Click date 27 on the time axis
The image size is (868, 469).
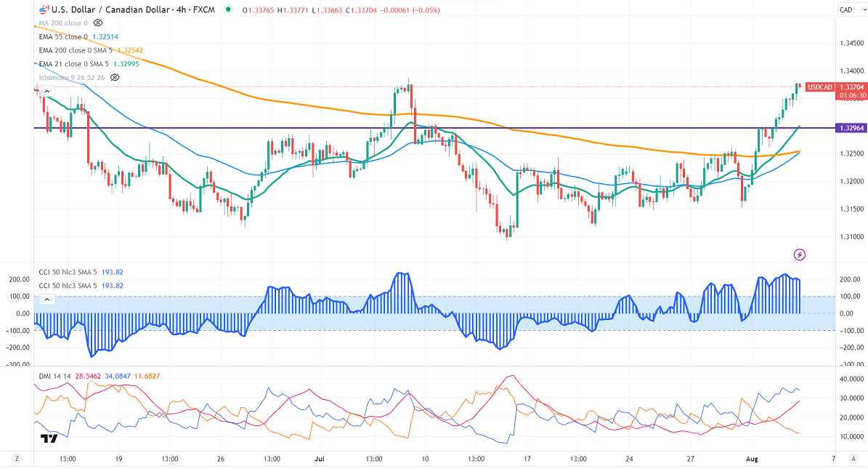[x=690, y=459]
